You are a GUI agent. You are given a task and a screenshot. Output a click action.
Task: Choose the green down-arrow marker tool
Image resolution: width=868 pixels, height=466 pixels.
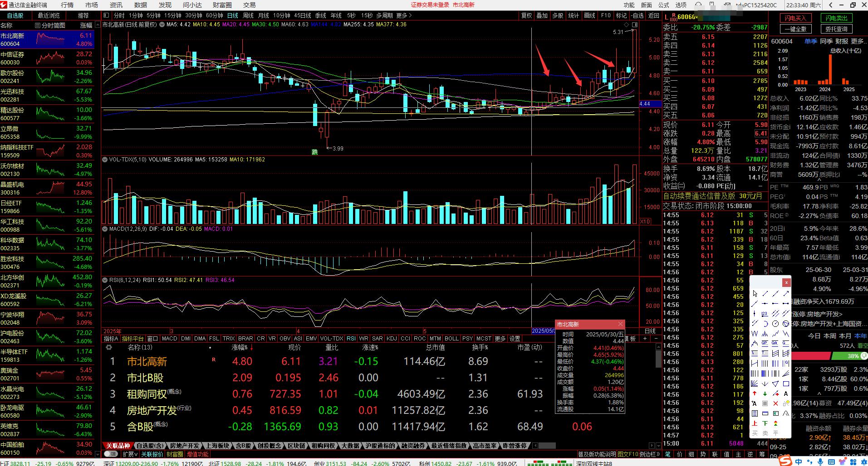[x=765, y=393]
